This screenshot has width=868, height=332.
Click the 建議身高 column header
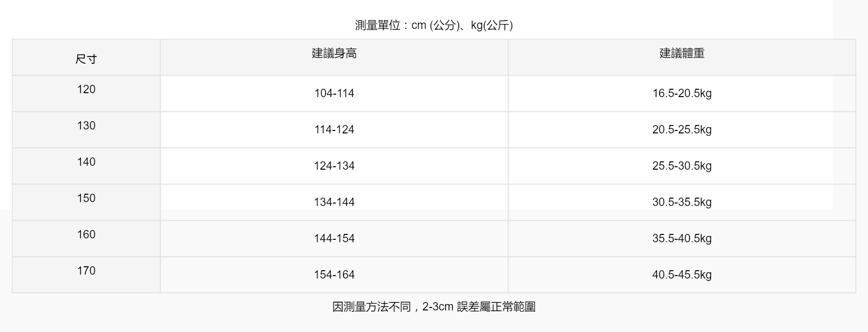click(x=334, y=53)
